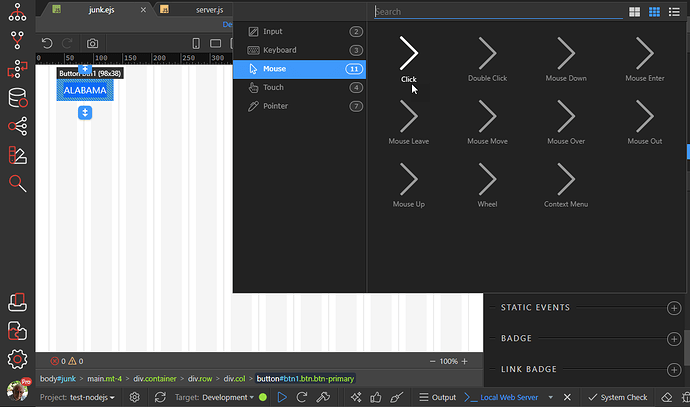This screenshot has height=407, width=690.
Task: Open the user profile avatar
Action: tap(18, 390)
